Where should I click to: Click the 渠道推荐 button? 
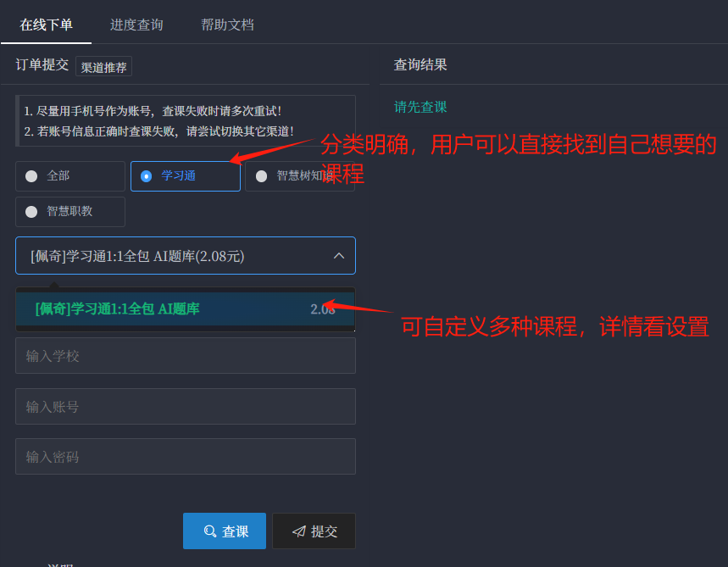(x=103, y=67)
